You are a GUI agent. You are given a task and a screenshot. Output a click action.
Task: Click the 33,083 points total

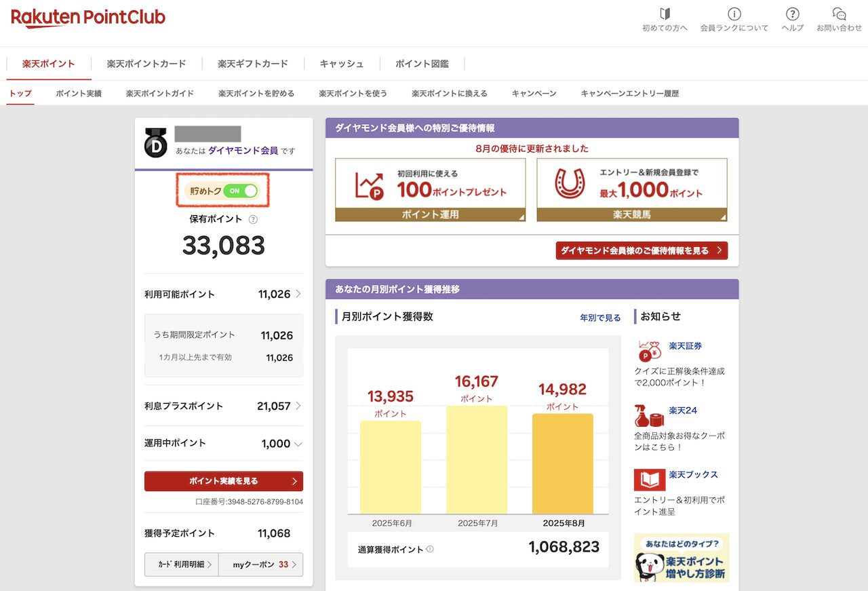coord(224,246)
